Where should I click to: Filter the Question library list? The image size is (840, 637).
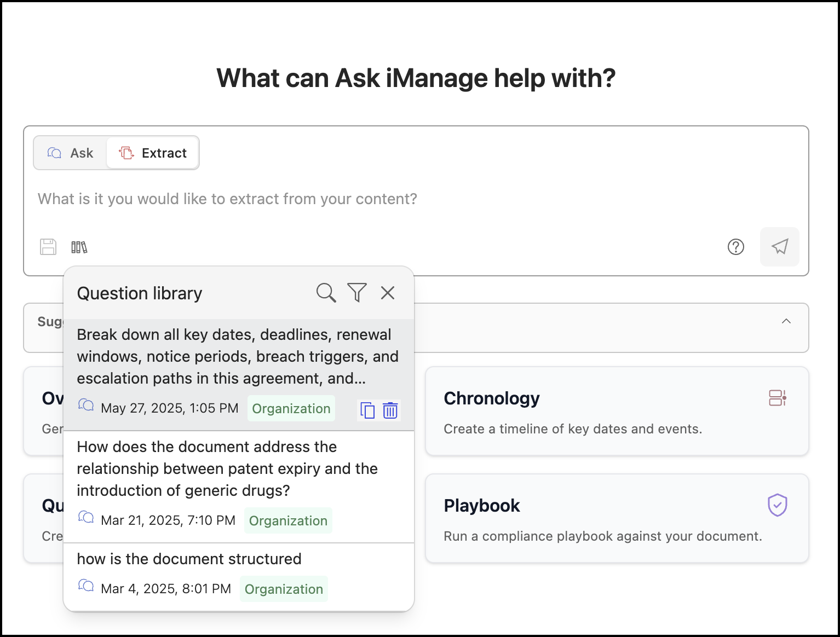[x=357, y=293]
